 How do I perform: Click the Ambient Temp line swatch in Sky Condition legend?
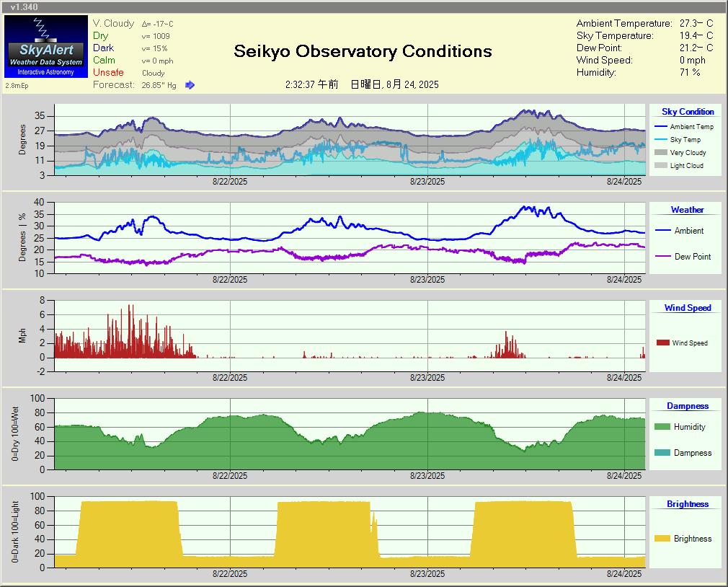click(x=660, y=126)
